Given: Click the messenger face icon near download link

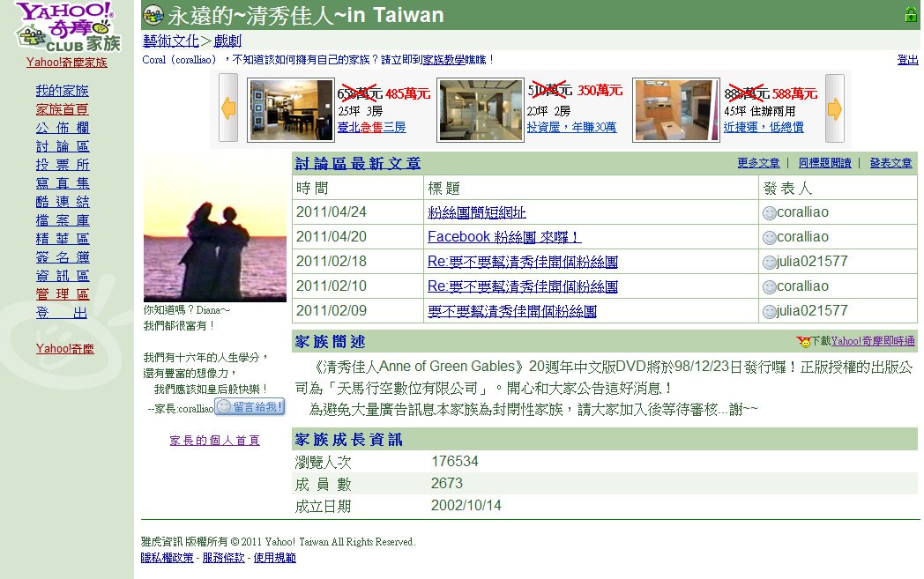Looking at the screenshot, I should (803, 342).
